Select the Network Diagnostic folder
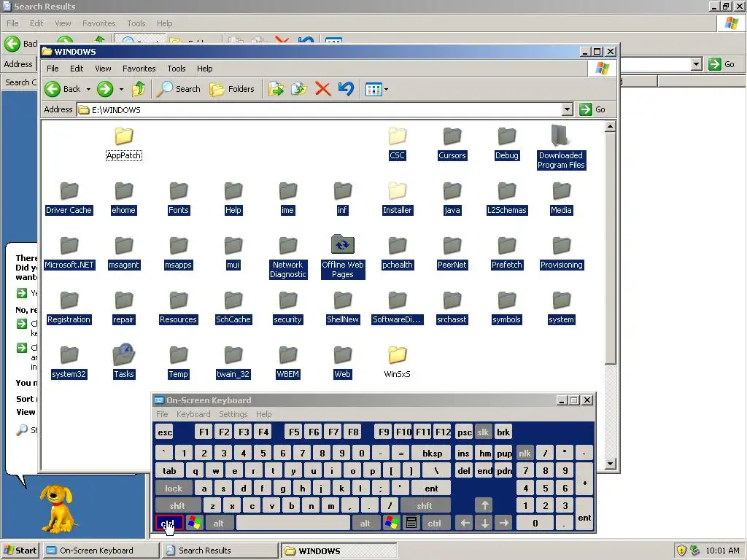Viewport: 747px width, 560px height. coord(288,257)
